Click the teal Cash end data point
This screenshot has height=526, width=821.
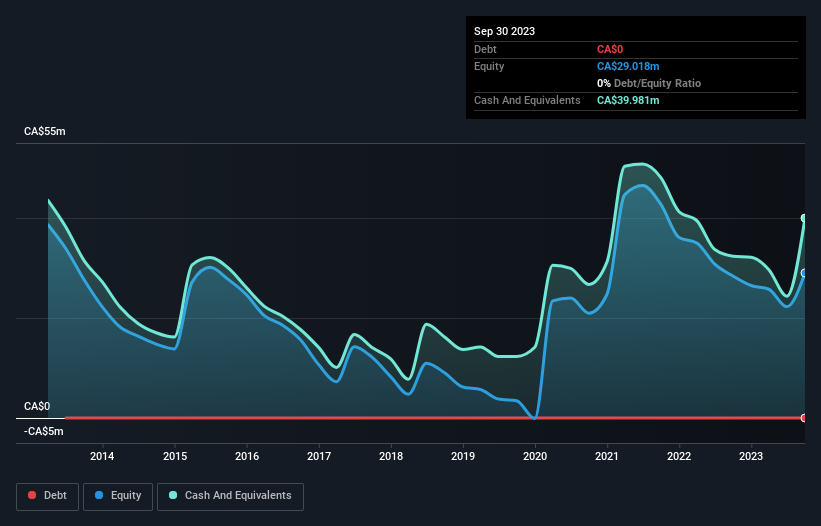pyautogui.click(x=804, y=218)
